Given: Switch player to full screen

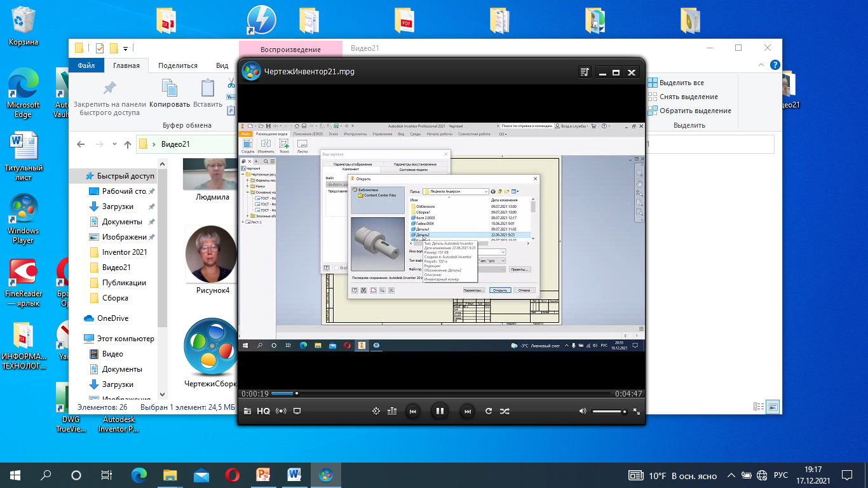Looking at the screenshot, I should [x=637, y=411].
